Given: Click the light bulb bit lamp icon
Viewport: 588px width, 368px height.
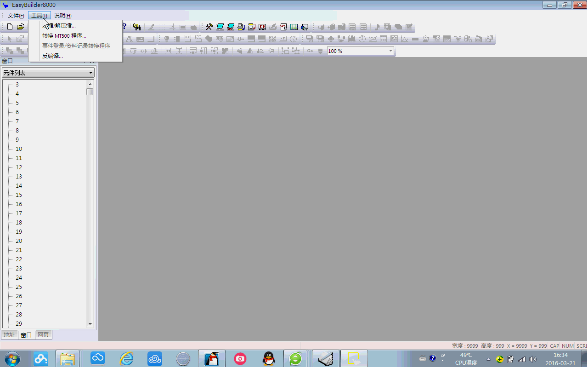Looking at the screenshot, I should [x=166, y=39].
